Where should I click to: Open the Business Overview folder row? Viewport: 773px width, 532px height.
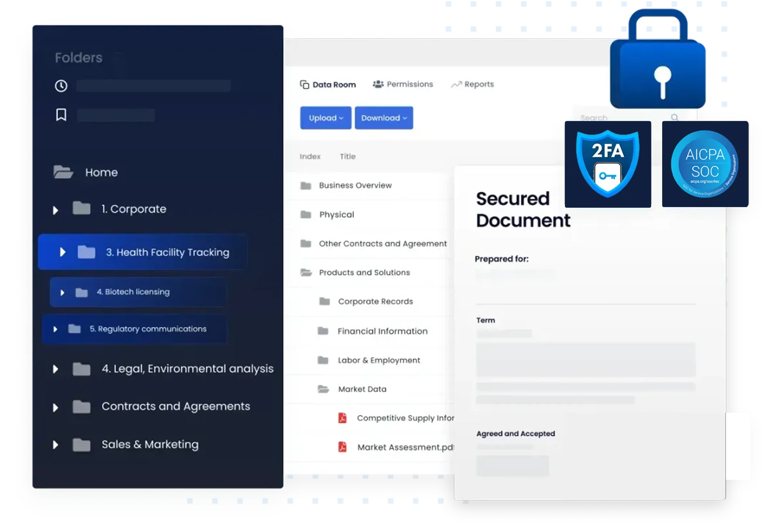[x=355, y=185]
